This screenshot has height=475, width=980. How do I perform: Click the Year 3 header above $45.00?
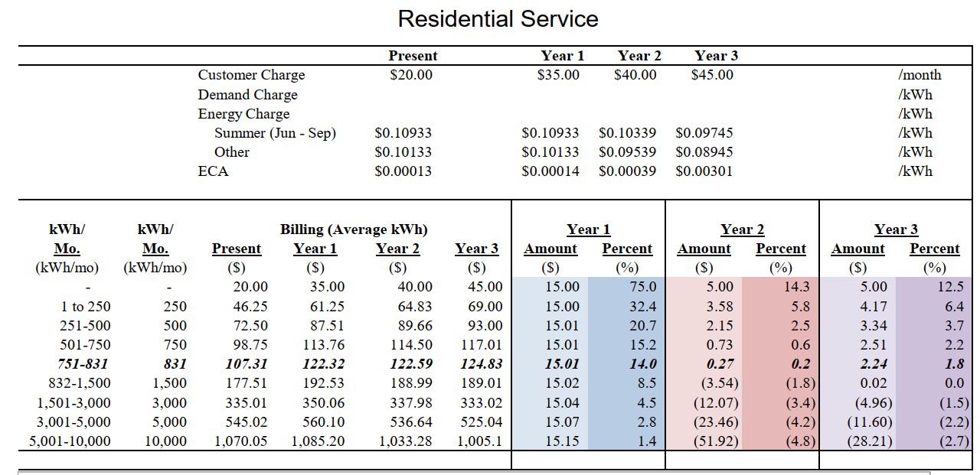[715, 55]
